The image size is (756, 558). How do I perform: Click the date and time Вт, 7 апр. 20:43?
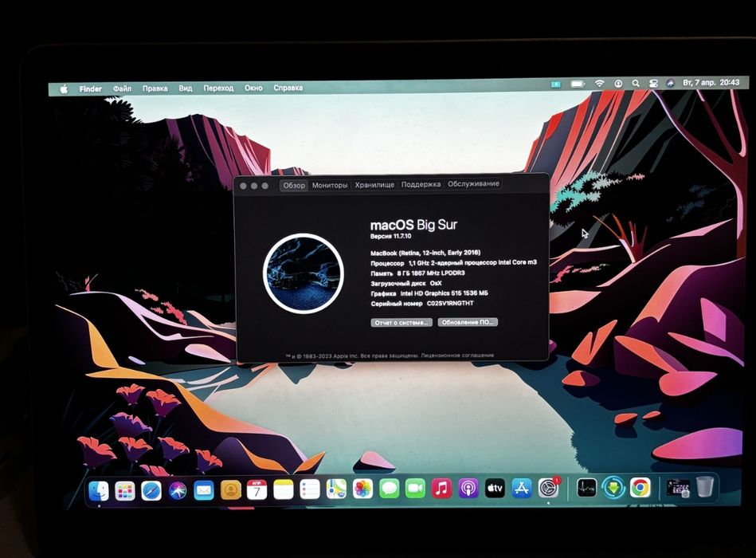click(711, 82)
